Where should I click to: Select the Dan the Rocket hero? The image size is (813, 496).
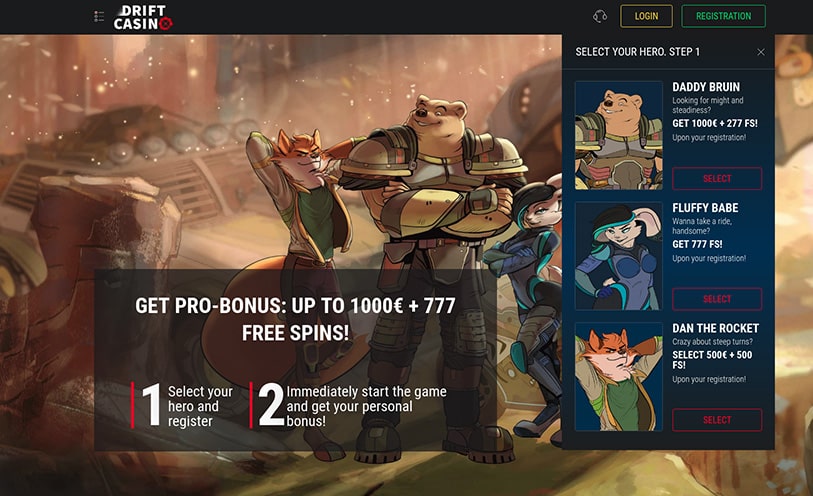click(x=717, y=420)
